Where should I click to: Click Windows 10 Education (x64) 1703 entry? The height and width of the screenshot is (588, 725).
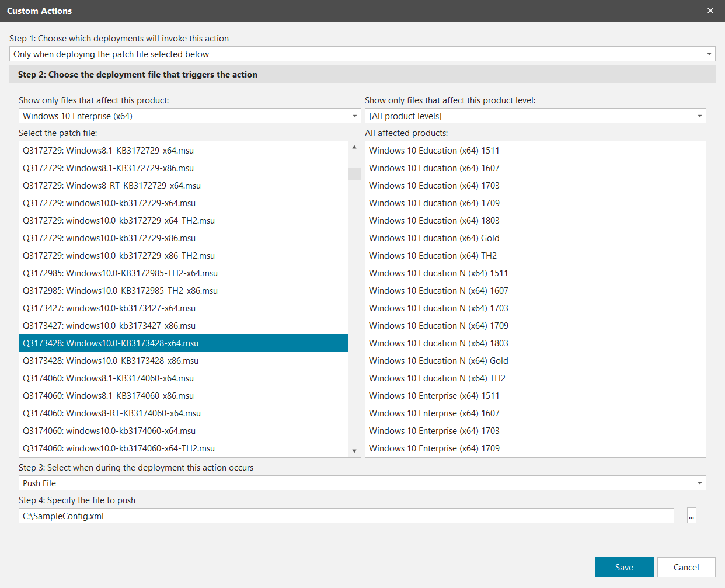pyautogui.click(x=535, y=186)
